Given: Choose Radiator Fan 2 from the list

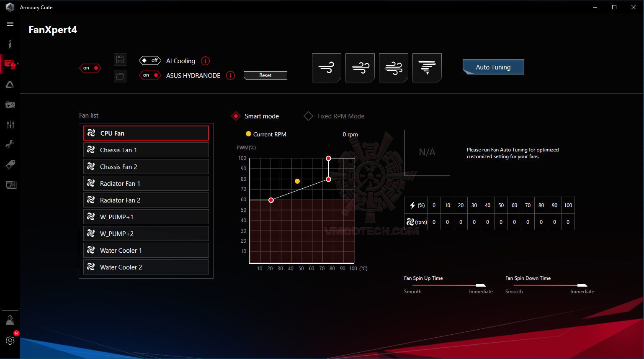Looking at the screenshot, I should tap(146, 200).
